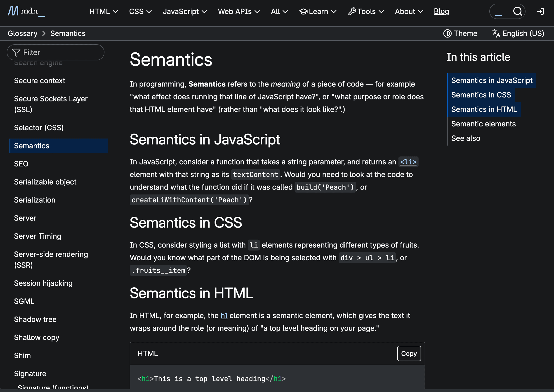This screenshot has width=554, height=392.
Task: Click the .fruits__item code snippet
Action: [158, 270]
